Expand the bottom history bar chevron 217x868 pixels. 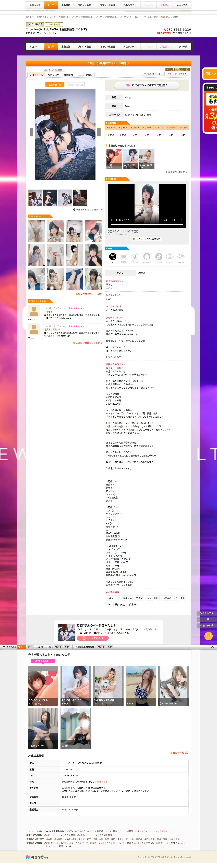(212, 647)
